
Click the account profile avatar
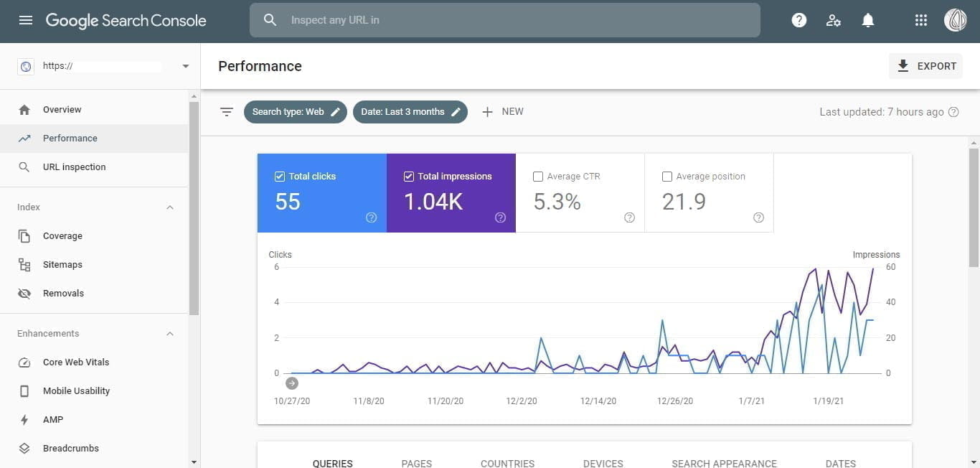[955, 20]
